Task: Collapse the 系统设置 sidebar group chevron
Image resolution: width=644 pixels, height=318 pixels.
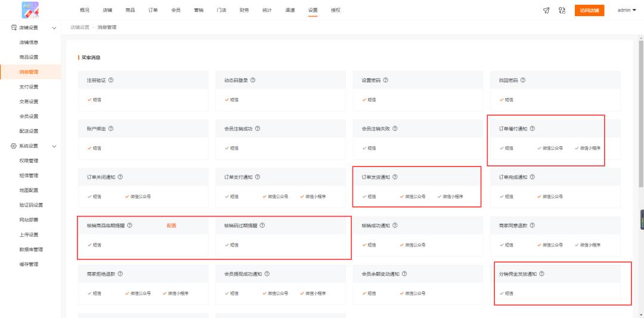Action: point(54,146)
